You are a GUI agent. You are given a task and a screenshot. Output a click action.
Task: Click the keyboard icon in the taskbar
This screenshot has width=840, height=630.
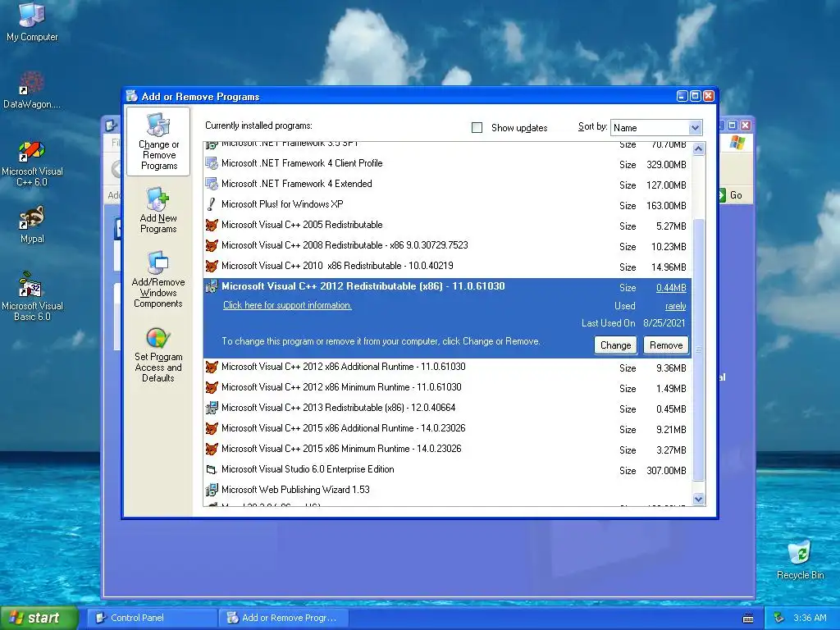tap(748, 619)
